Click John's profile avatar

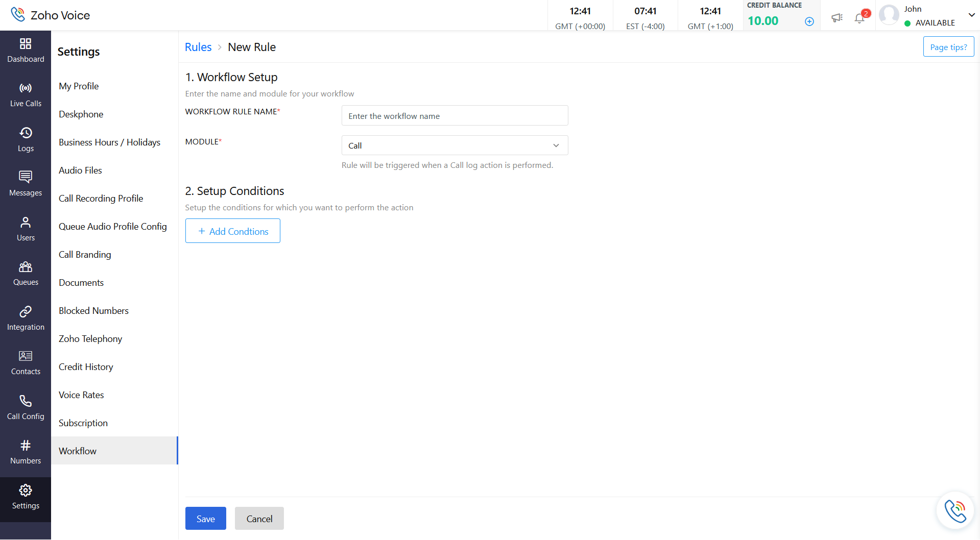point(889,15)
